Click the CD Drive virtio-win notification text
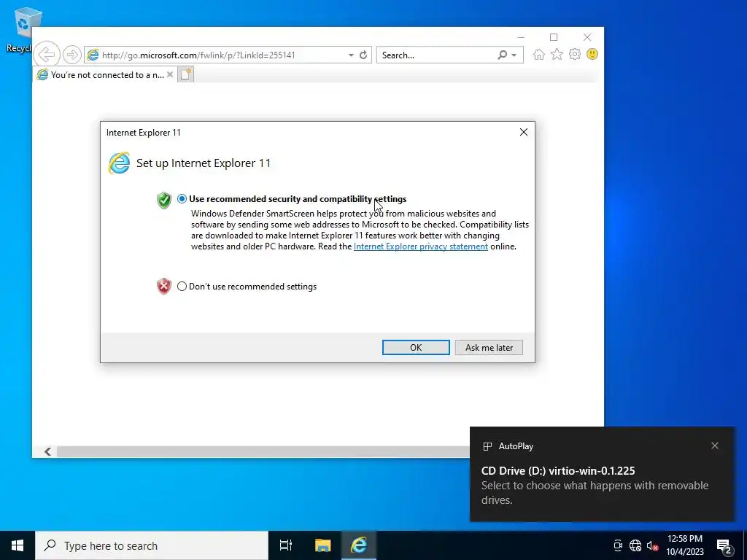The height and width of the screenshot is (560, 747). click(x=558, y=471)
